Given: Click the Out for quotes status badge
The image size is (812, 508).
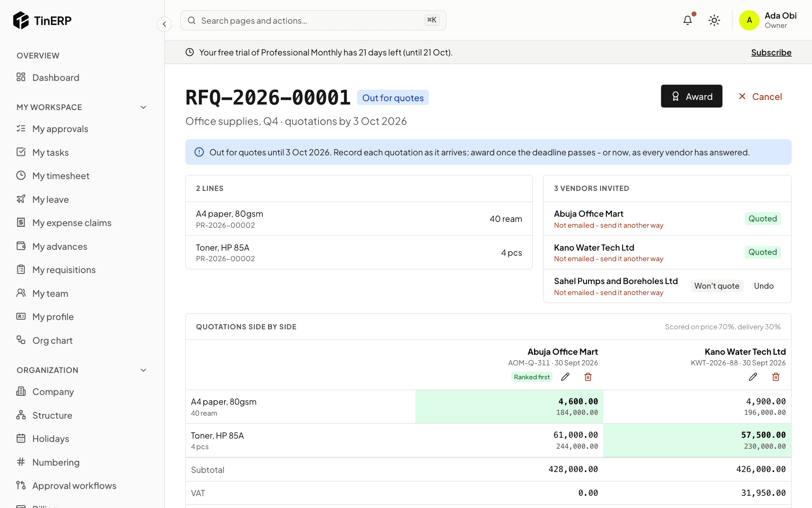Looking at the screenshot, I should coord(392,98).
